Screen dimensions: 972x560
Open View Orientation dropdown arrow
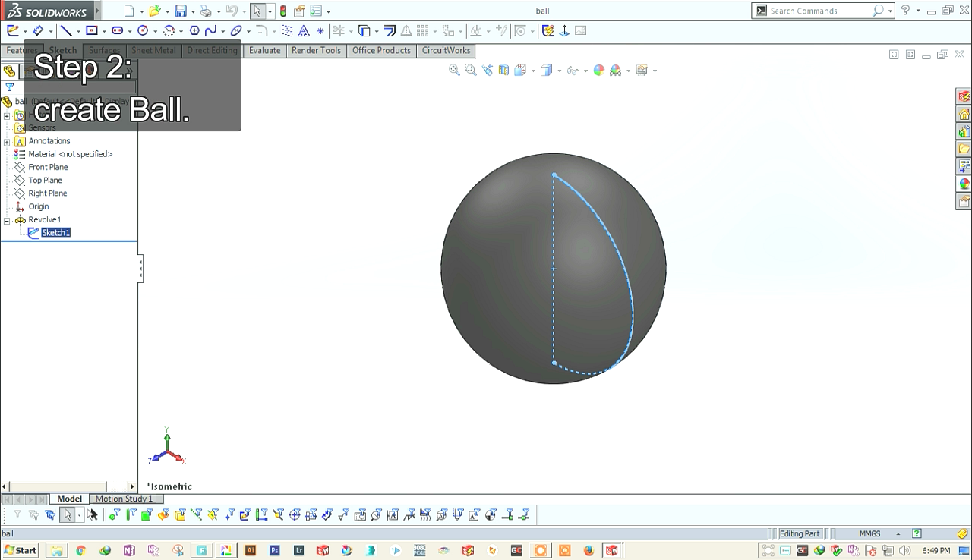click(532, 71)
